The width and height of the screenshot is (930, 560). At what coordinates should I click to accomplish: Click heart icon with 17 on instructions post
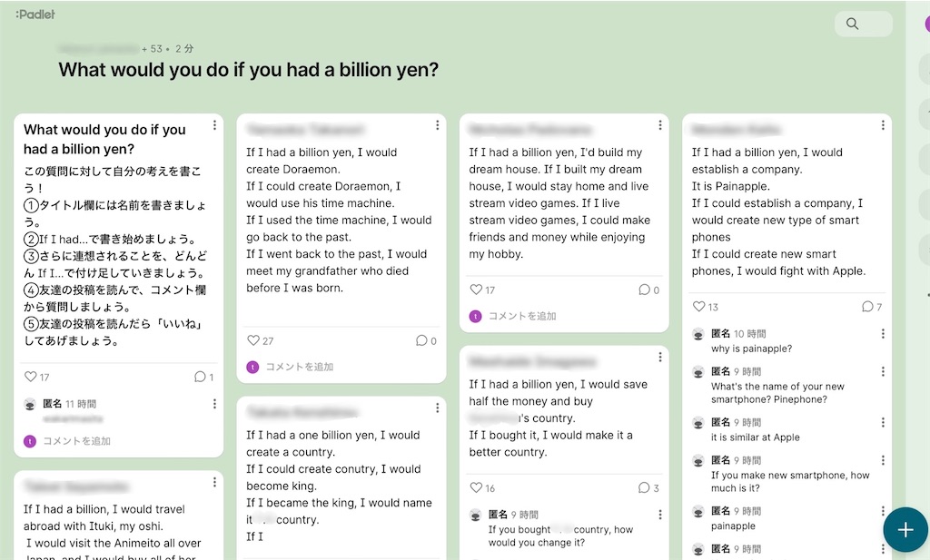pyautogui.click(x=31, y=377)
